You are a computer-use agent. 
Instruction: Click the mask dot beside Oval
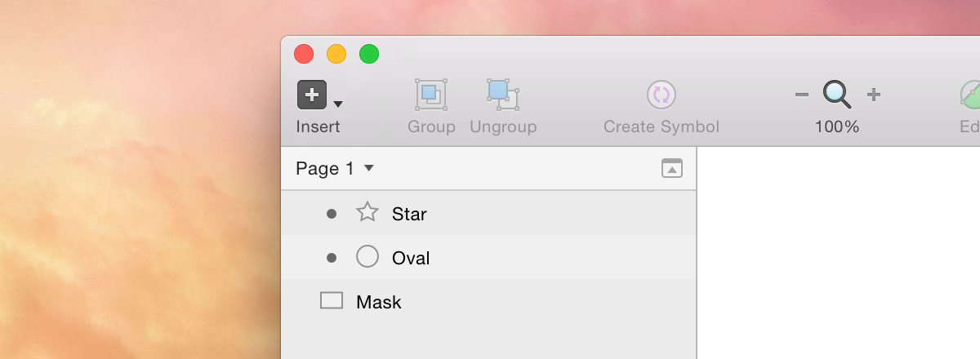click(332, 258)
